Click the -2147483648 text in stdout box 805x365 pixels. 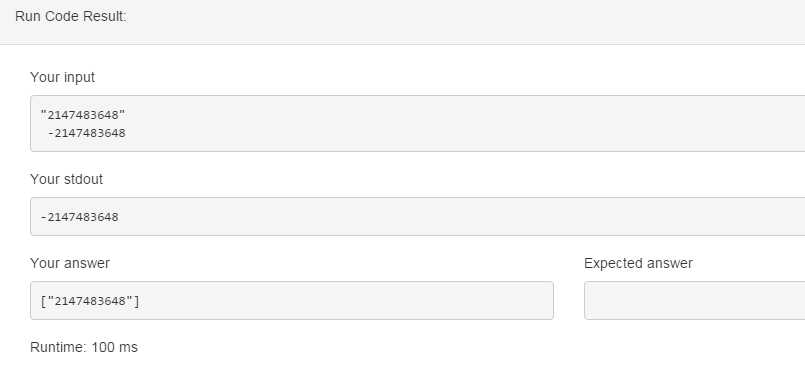(x=80, y=217)
